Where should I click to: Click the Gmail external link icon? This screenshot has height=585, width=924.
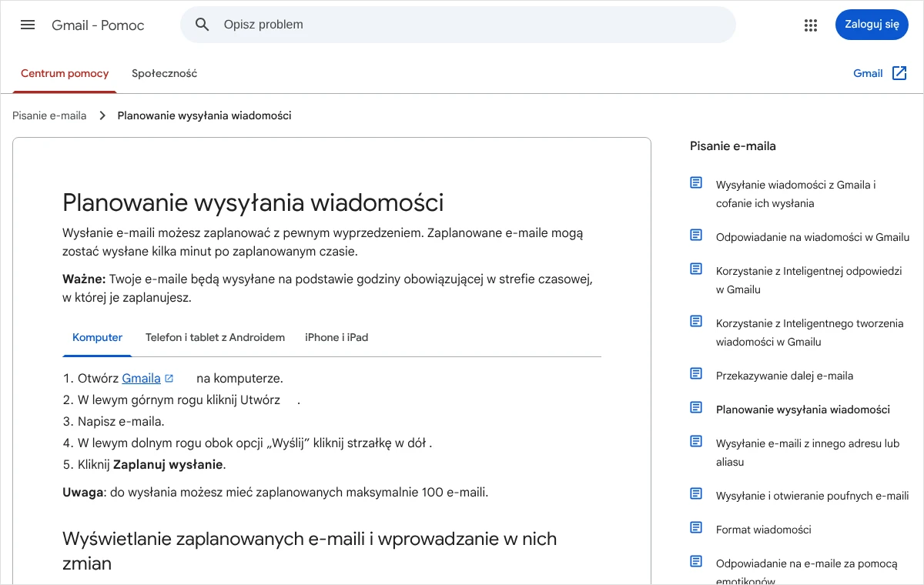point(899,73)
